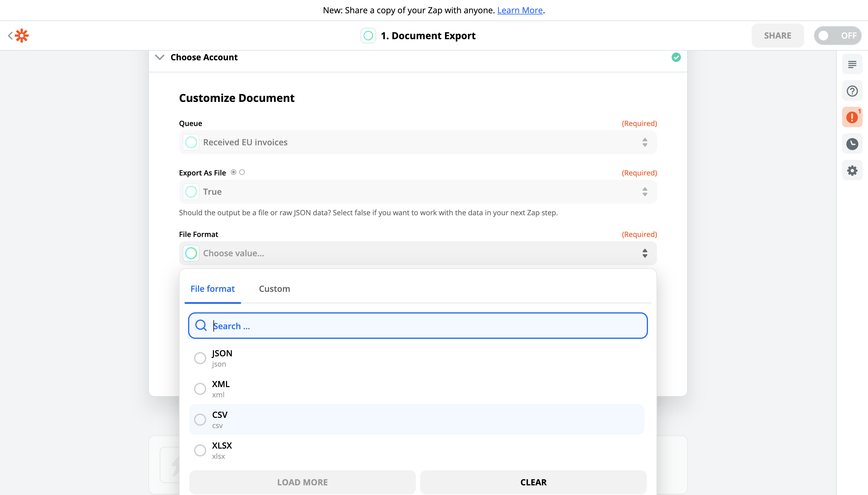868x495 pixels.
Task: Click the green Choose Account checkmark
Action: coord(676,57)
